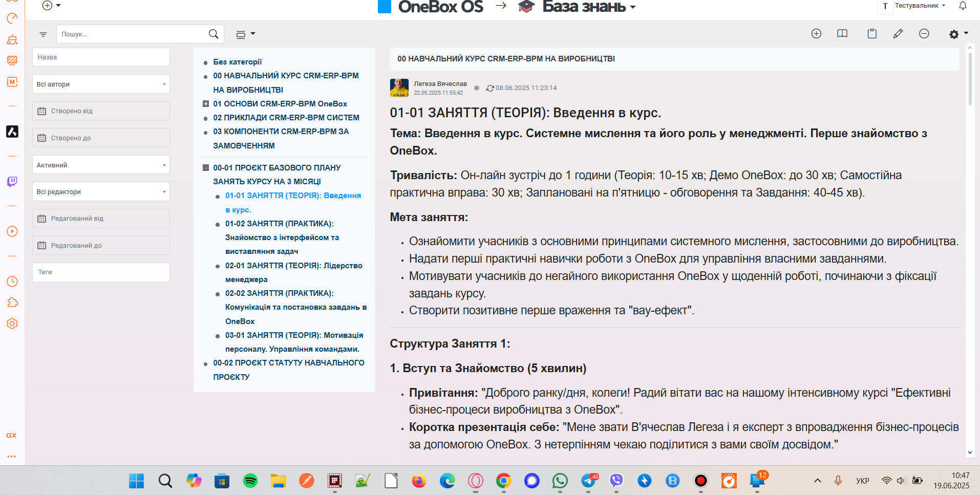
Task: Open the Всі редактори dropdown
Action: [101, 191]
